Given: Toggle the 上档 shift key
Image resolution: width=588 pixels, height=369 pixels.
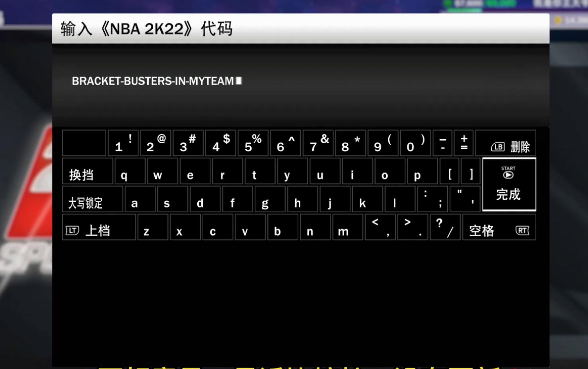Looking at the screenshot, I should click(x=99, y=227).
